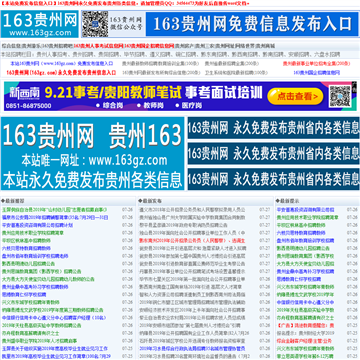Open 163贵州人事考试信息网 in the nav
This screenshot has width=360, height=360.
[98, 46]
